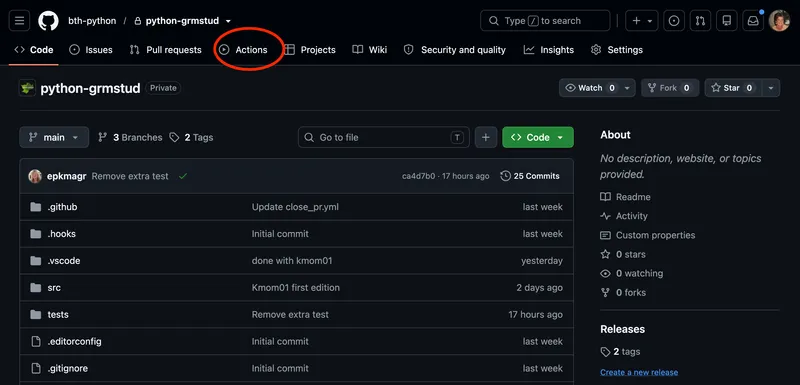Viewport: 800px width, 385px height.
Task: View 0 forks in About sidebar
Action: click(623, 293)
